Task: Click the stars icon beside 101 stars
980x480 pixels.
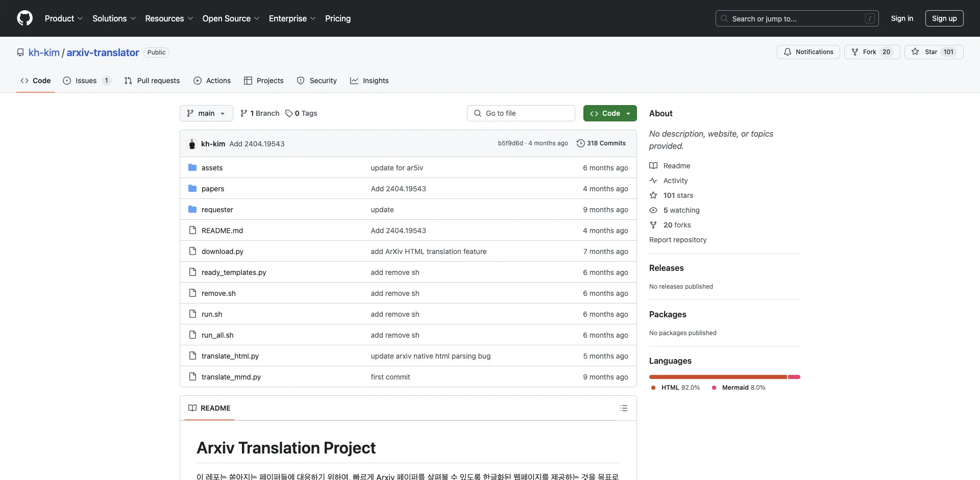Action: 653,195
